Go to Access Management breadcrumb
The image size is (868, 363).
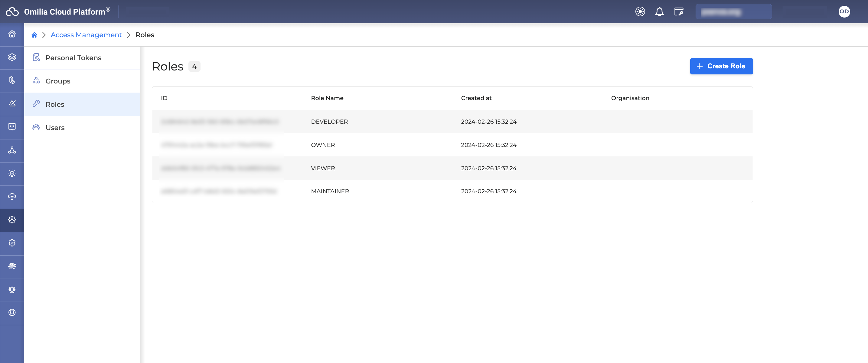(86, 35)
